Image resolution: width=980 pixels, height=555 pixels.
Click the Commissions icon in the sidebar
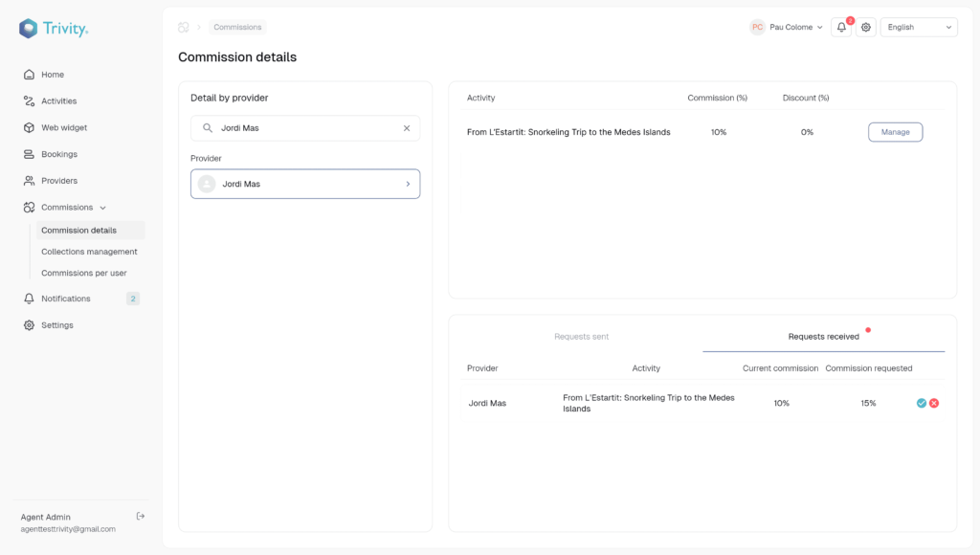29,208
